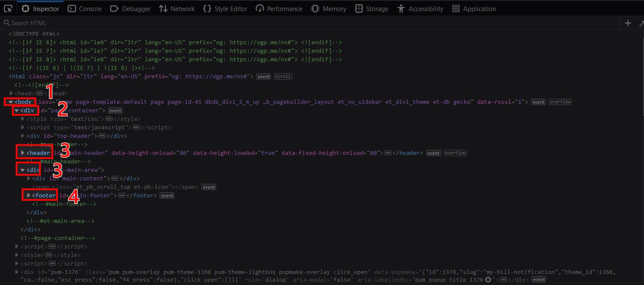This screenshot has width=644, height=285.
Task: Click the ellipsis badge in the text/javascript script
Action: pyautogui.click(x=136, y=127)
